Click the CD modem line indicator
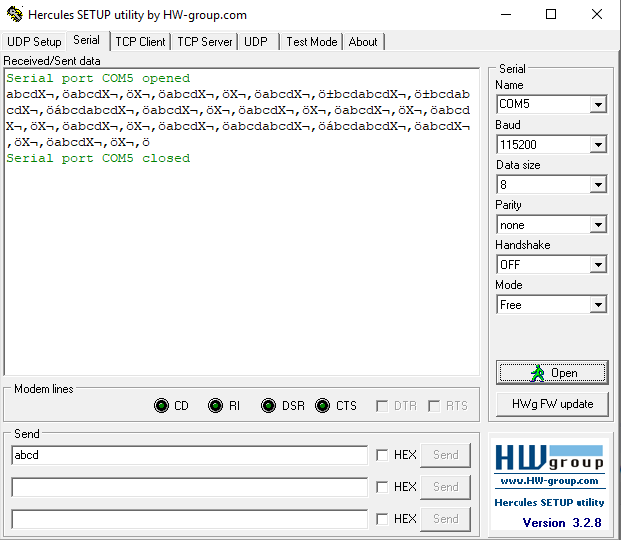Screen dimensions: 621x540 (x=162, y=406)
